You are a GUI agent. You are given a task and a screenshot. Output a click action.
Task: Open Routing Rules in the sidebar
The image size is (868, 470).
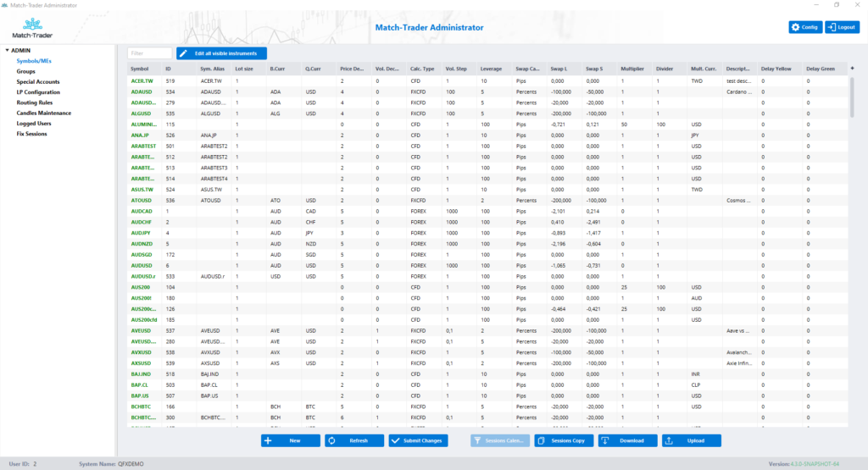[34, 102]
